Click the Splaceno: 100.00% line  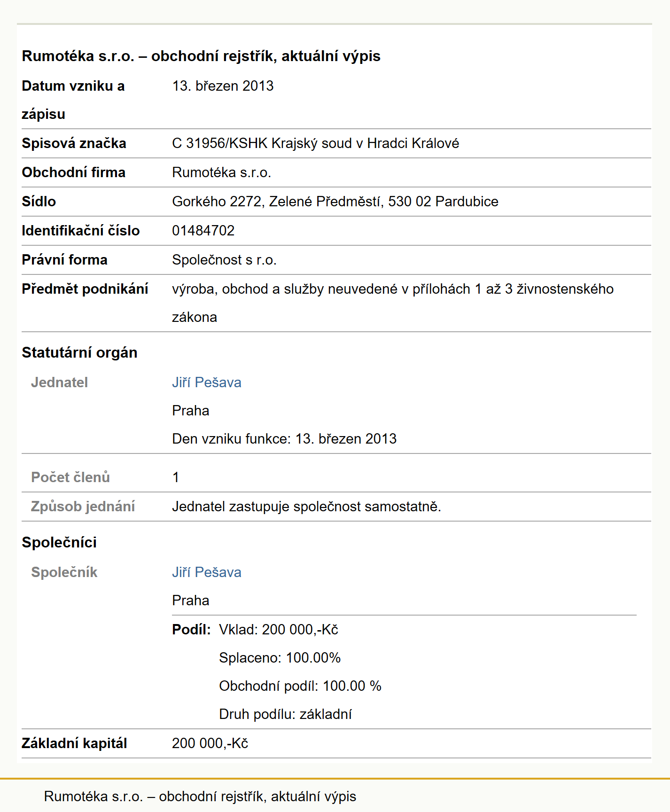[280, 657]
